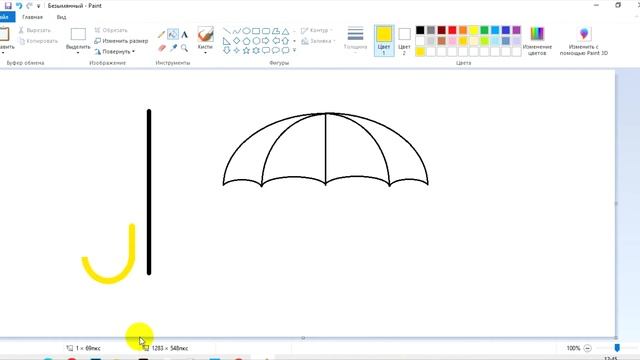
Task: Click the zoom slider handle
Action: click(617, 348)
